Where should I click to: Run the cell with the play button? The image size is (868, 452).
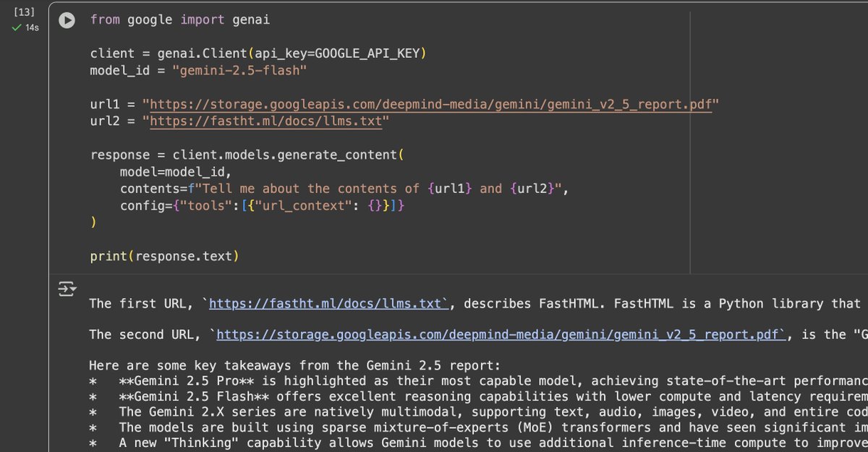(x=67, y=20)
